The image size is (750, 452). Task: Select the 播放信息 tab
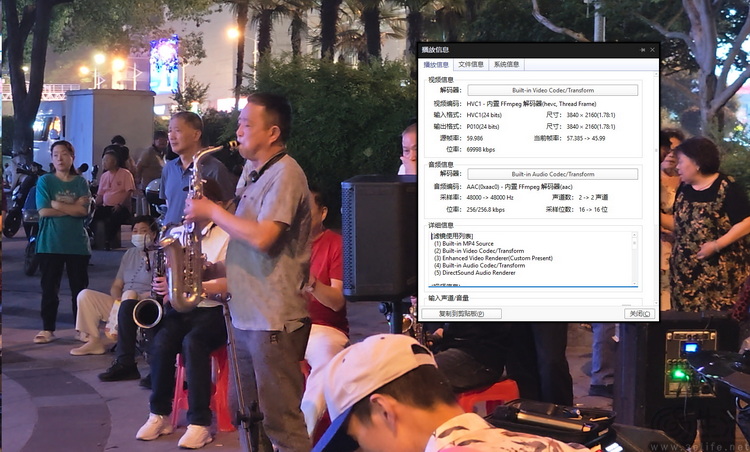[x=436, y=65]
